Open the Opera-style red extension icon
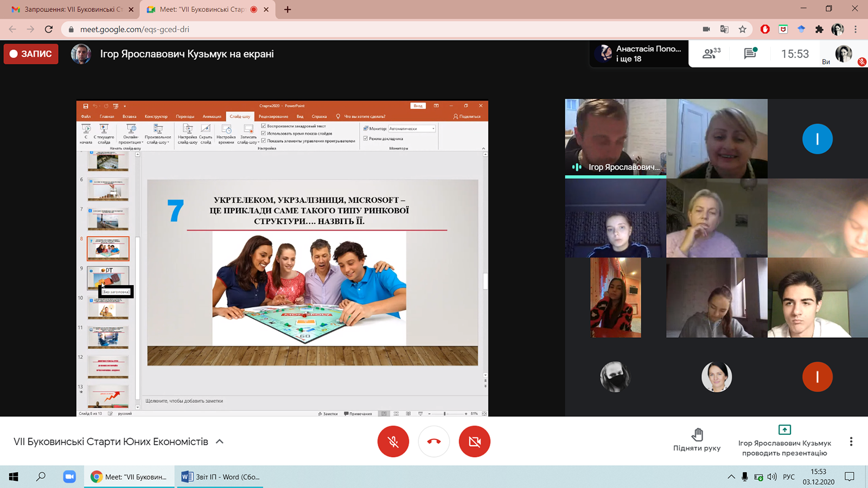 coord(765,29)
